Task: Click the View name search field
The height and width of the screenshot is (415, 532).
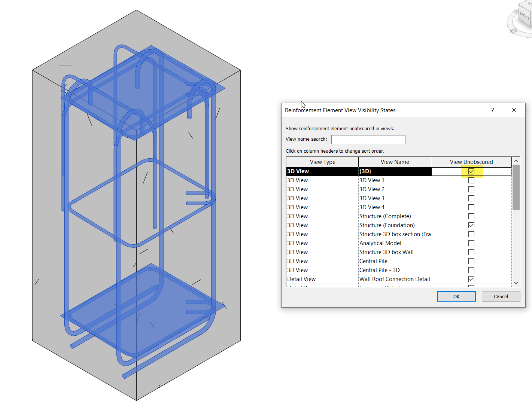Action: click(368, 139)
